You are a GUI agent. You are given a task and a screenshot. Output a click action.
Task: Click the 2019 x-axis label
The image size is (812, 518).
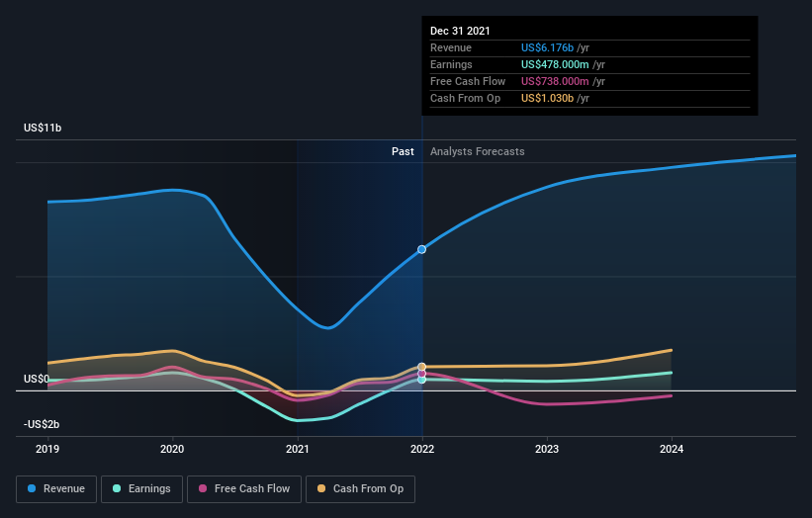click(47, 449)
